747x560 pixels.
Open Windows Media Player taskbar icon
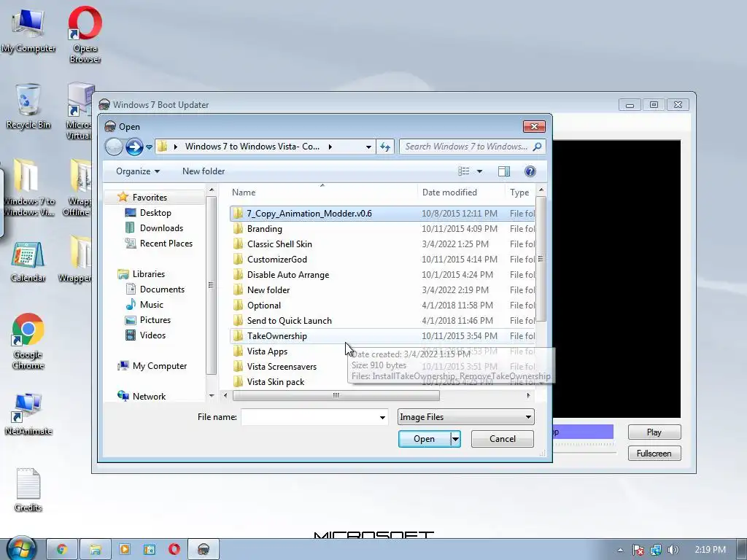pos(124,549)
